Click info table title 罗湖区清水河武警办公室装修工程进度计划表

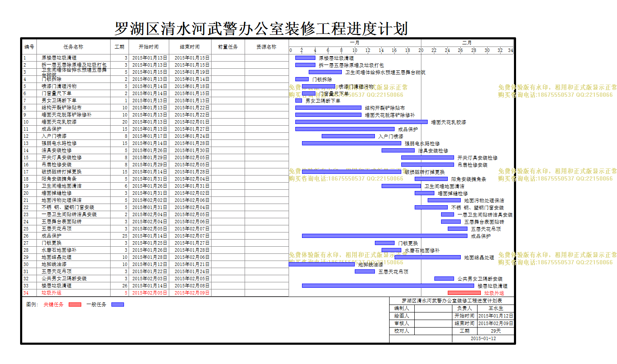tap(452, 301)
